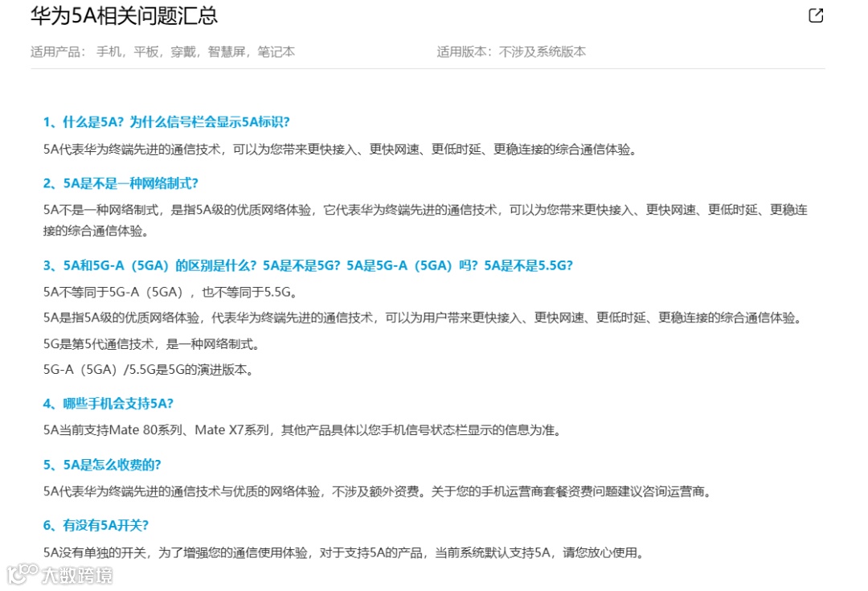
Task: Click question 4 heading 哪些手机会支持5A
Action: click(x=108, y=403)
